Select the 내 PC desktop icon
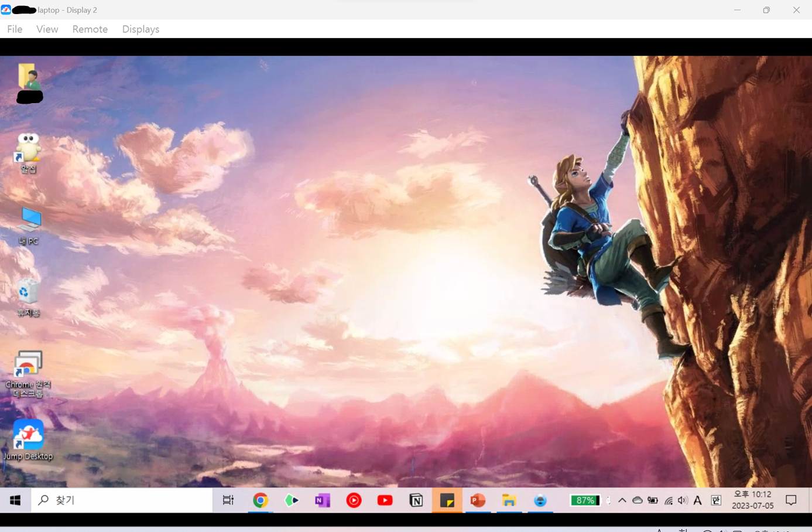Viewport: 812px width, 532px height. (x=29, y=226)
